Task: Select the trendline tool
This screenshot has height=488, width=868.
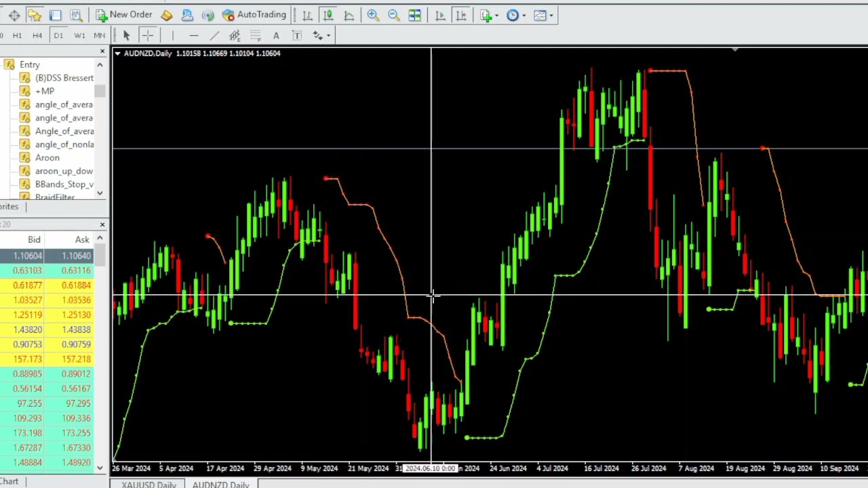Action: coord(214,35)
